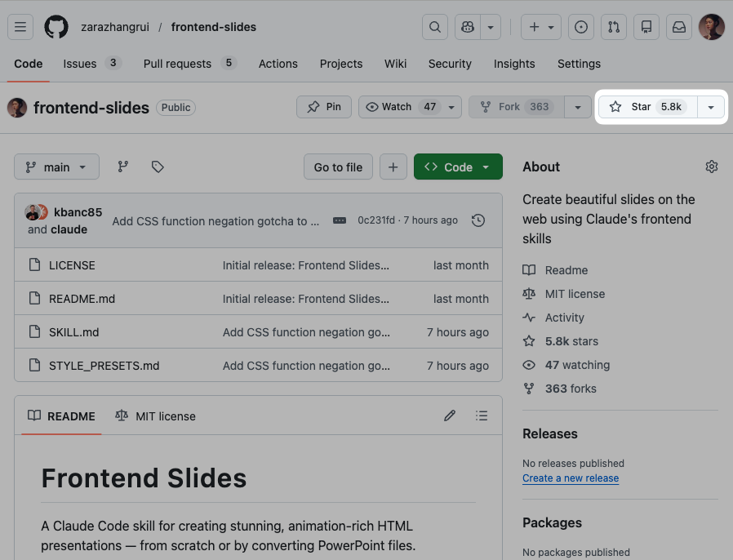
Task: View branches via the branch icon
Action: [x=123, y=167]
